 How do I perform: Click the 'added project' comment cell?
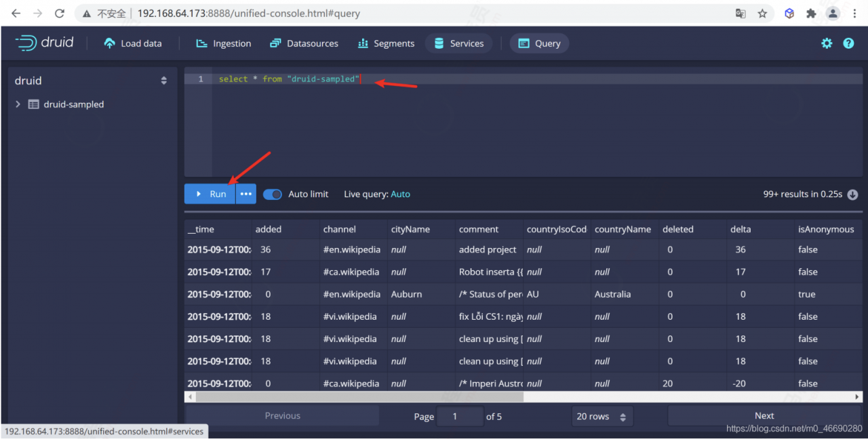coord(489,249)
